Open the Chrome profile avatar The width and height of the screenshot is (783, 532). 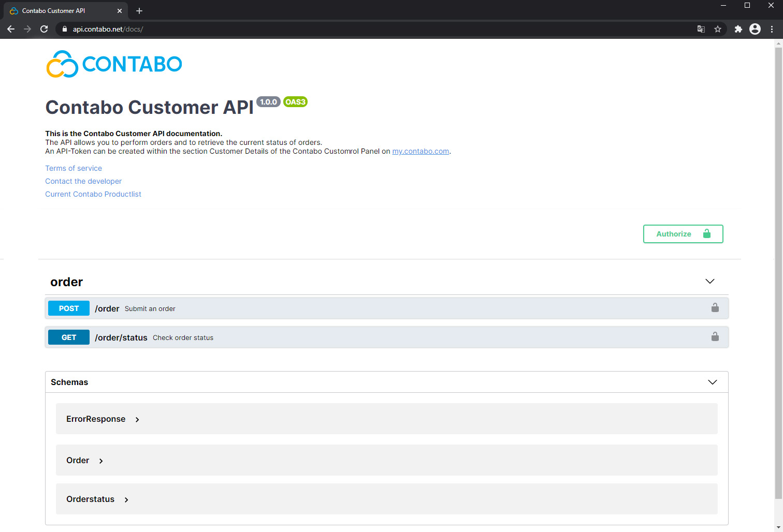pyautogui.click(x=755, y=29)
